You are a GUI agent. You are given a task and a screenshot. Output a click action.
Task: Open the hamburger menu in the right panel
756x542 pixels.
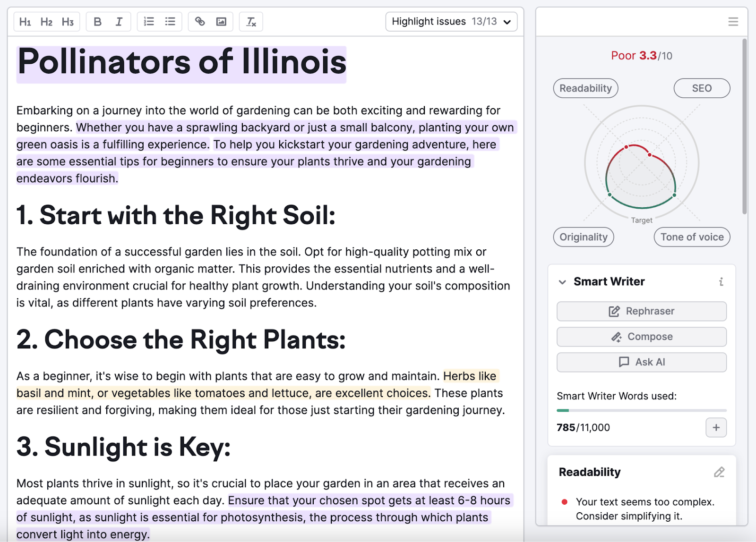[x=733, y=21]
